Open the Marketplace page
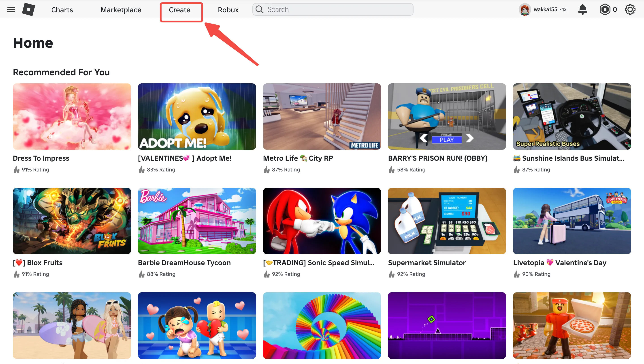Image resolution: width=644 pixels, height=364 pixels. [121, 10]
